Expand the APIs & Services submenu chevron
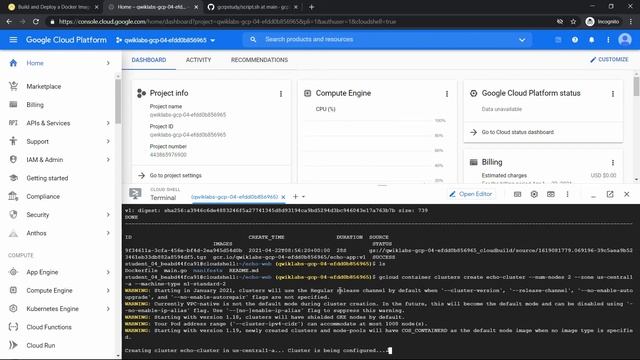Image resolution: width=640 pixels, height=360 pixels. point(108,123)
